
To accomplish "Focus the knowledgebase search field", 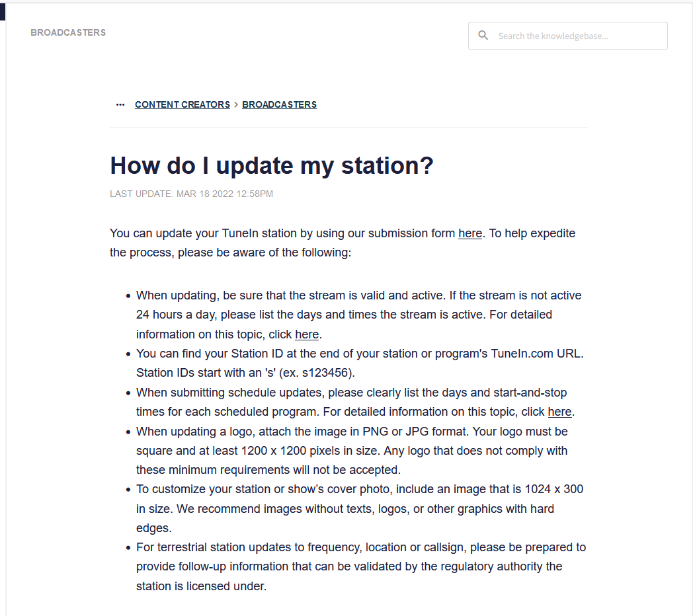I will coord(568,36).
